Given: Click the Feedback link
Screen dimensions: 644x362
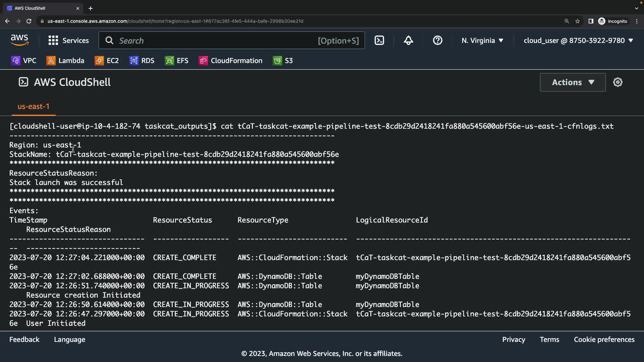Looking at the screenshot, I should click(24, 340).
